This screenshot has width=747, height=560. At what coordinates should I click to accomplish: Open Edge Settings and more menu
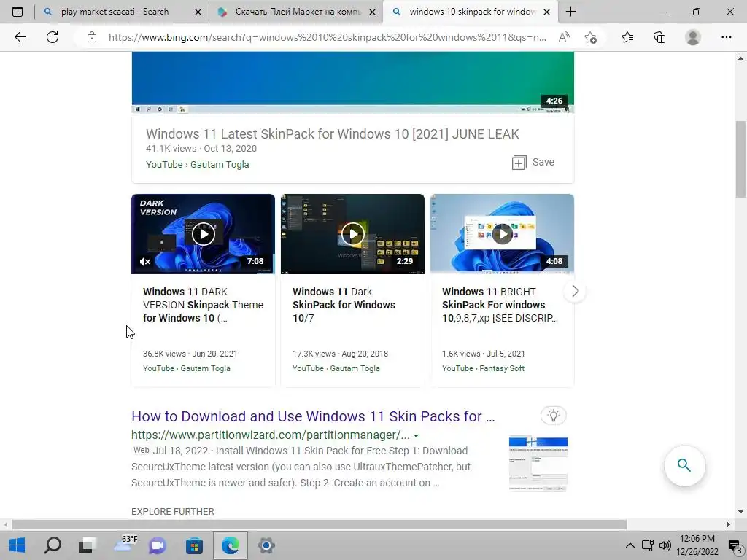point(726,37)
